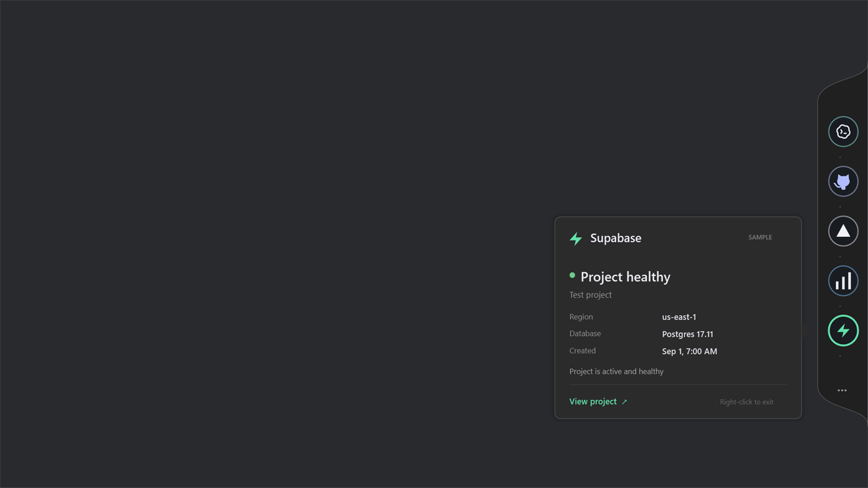Click the Project is active and healthy text
The height and width of the screenshot is (488, 868).
tap(617, 371)
